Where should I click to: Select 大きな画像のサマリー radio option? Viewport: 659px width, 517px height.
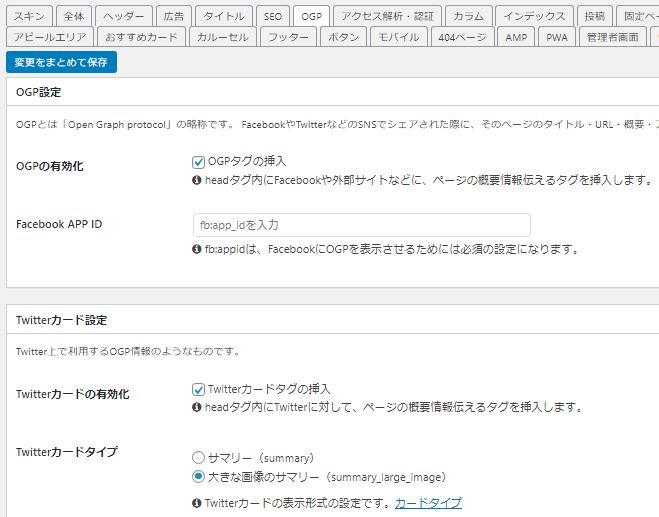coord(198,477)
